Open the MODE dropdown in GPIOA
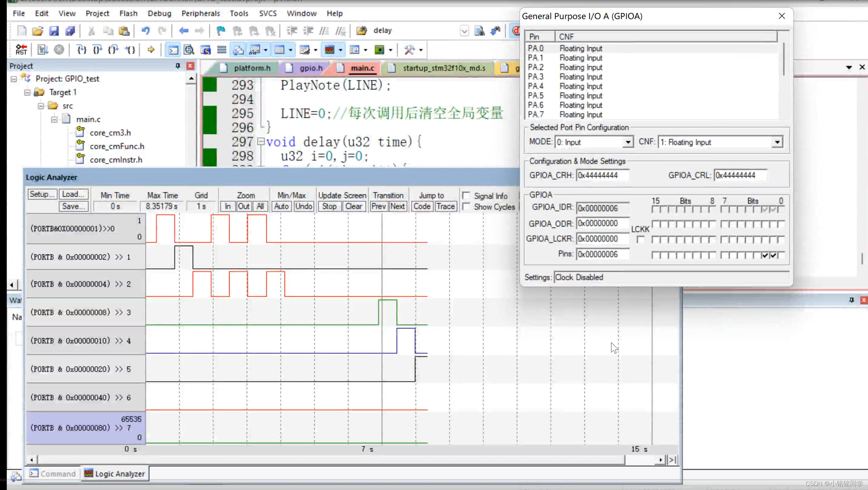The width and height of the screenshot is (868, 490). [627, 142]
